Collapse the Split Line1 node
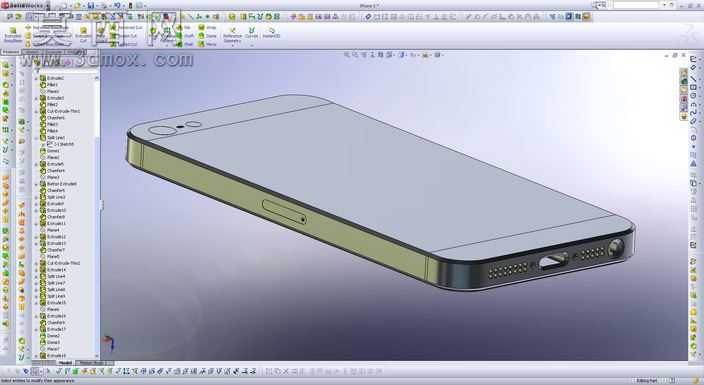Screen dimensions: 704x385 [x=37, y=137]
